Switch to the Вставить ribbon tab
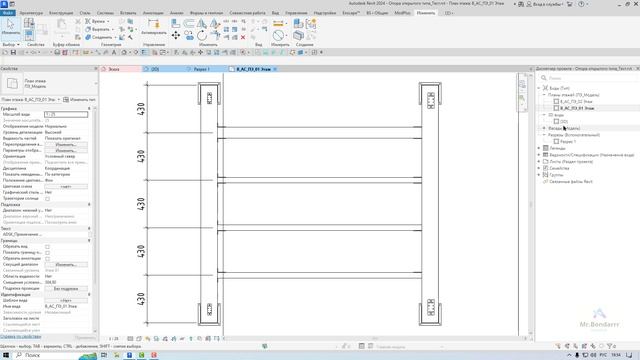The height and width of the screenshot is (360, 640). [x=128, y=13]
